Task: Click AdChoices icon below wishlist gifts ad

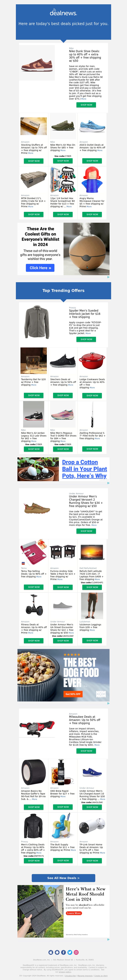Action: point(108,277)
